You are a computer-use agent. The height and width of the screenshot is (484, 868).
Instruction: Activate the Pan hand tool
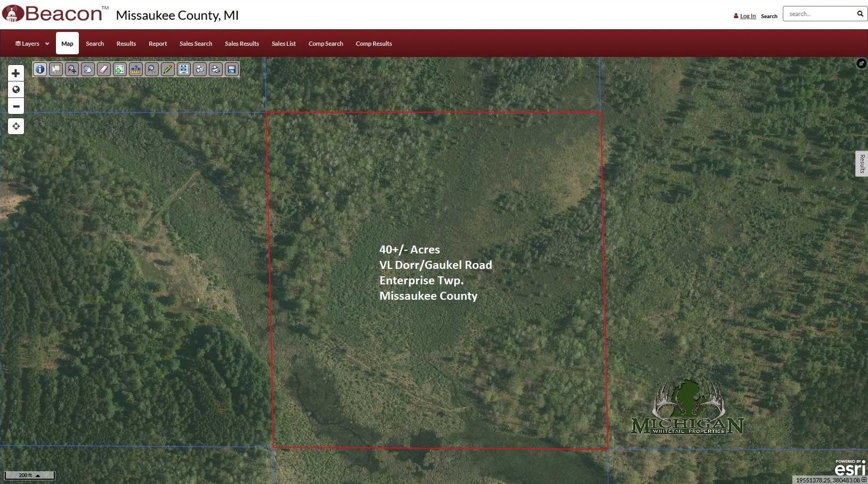pyautogui.click(x=87, y=69)
